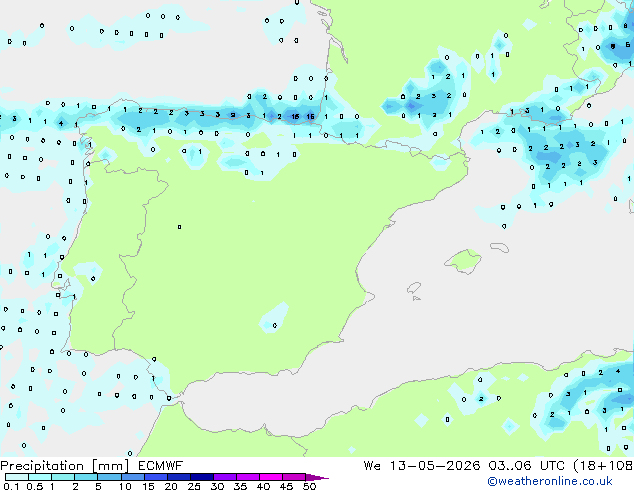Click the '10' legend scale label
This screenshot has height=490, width=634.
(x=125, y=486)
